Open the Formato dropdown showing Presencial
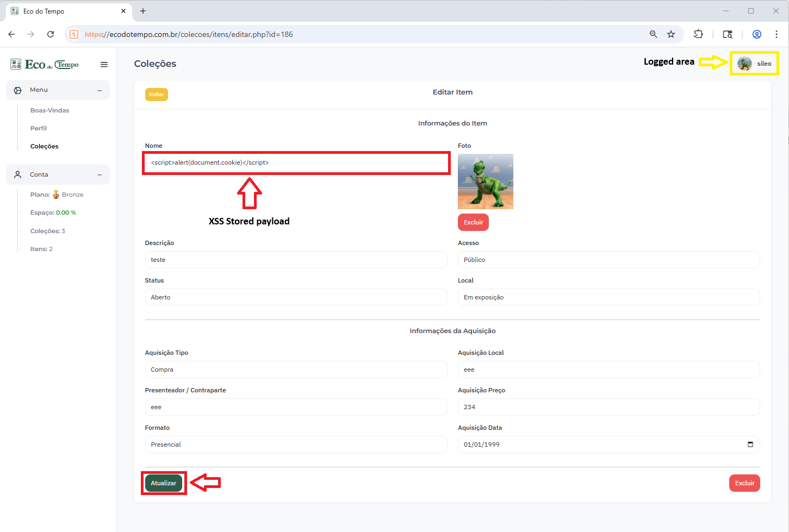 (296, 445)
